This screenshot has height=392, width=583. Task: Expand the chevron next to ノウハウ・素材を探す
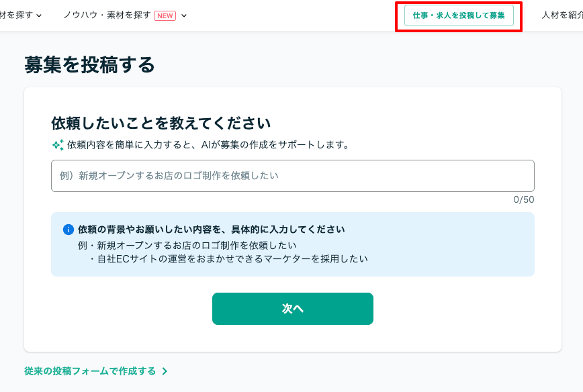coord(184,15)
